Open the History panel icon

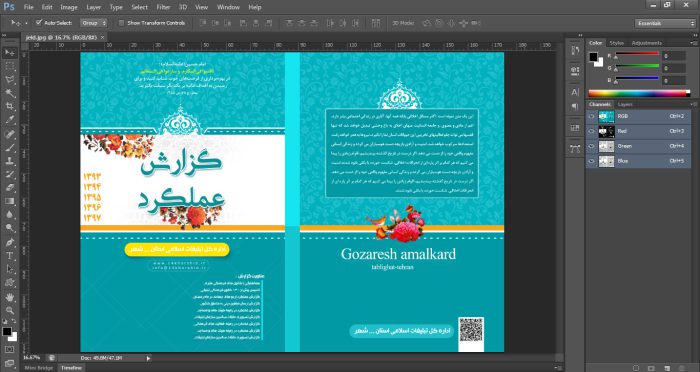pyautogui.click(x=575, y=50)
